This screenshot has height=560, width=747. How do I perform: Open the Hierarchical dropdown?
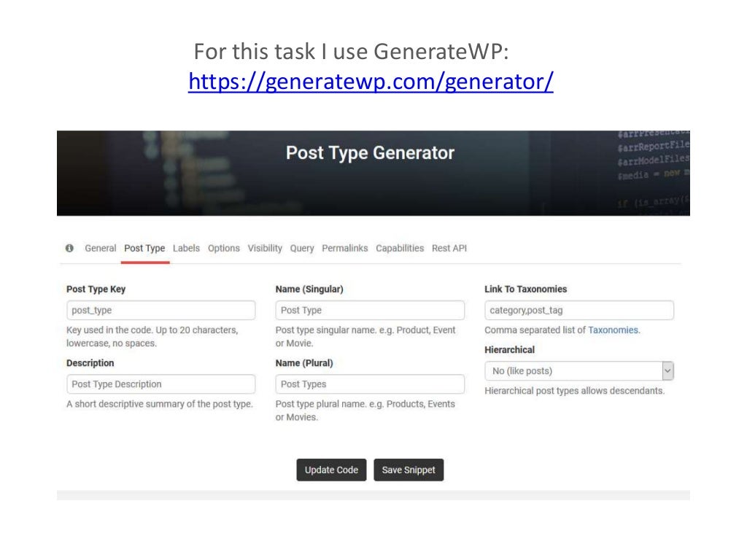pyautogui.click(x=578, y=371)
